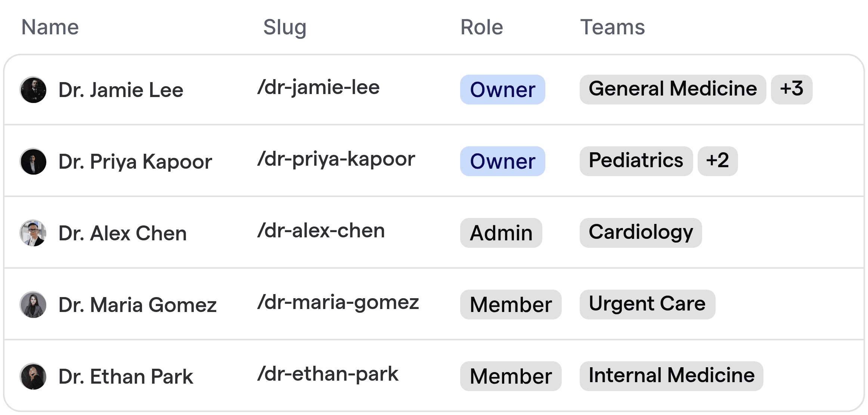868x415 pixels.
Task: Click Dr. Maria Gomez's profile avatar
Action: click(x=33, y=305)
